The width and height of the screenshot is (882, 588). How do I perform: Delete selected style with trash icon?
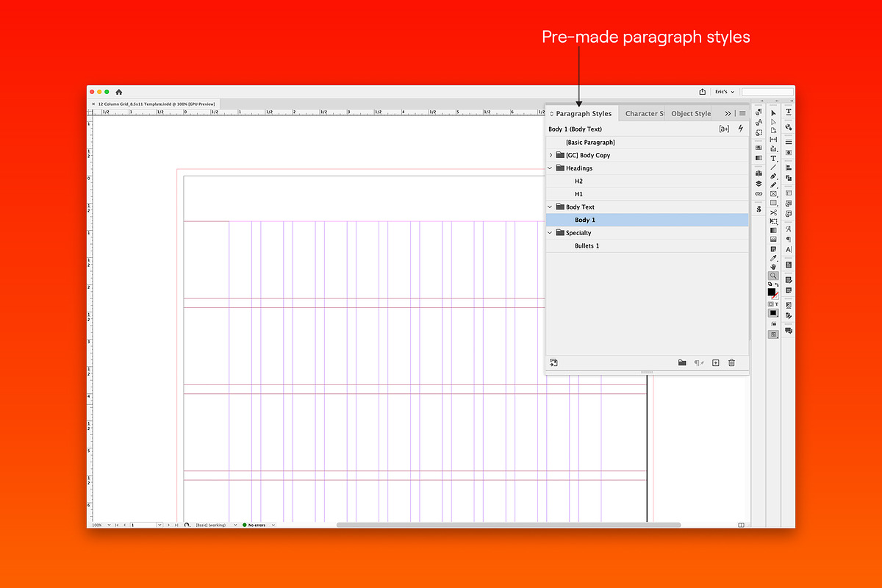pyautogui.click(x=731, y=362)
